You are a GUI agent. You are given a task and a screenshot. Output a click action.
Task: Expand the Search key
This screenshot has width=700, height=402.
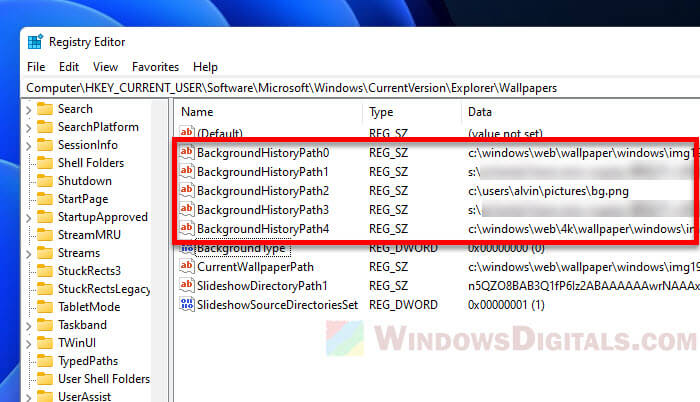[29, 110]
